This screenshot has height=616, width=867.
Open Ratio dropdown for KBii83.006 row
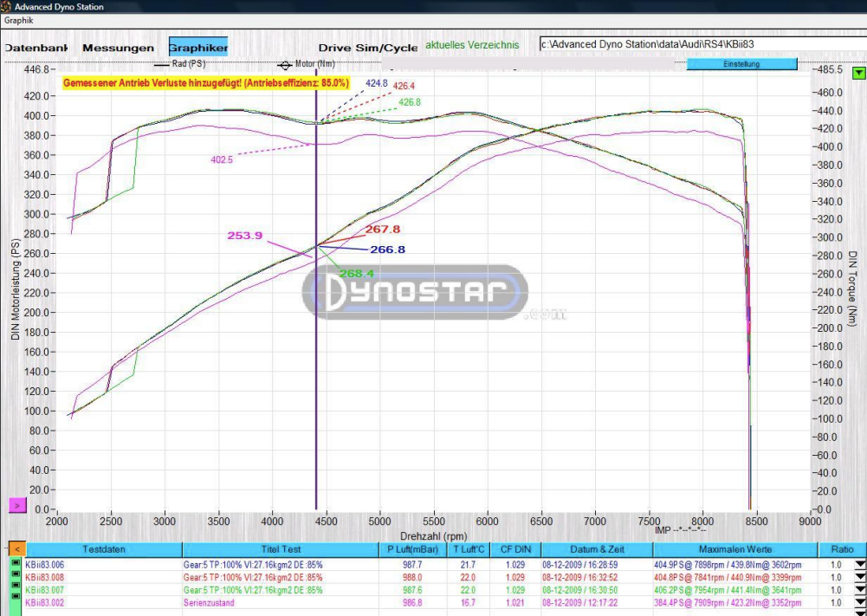[x=858, y=564]
